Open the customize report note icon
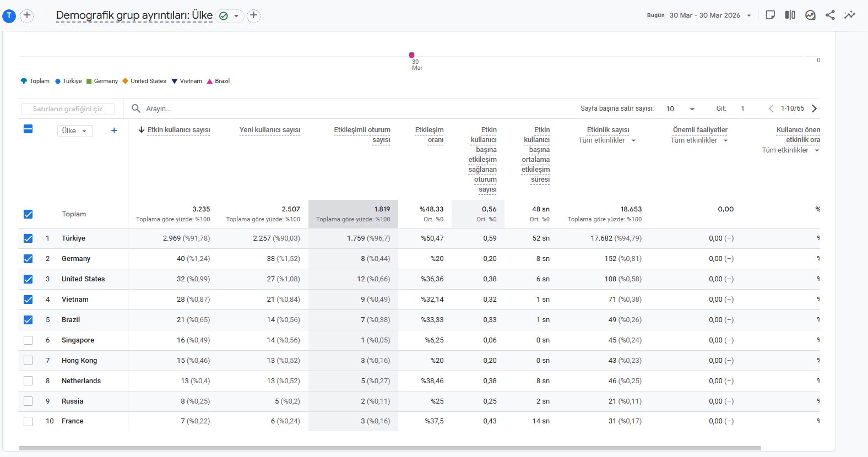The height and width of the screenshot is (457, 868). pos(771,15)
